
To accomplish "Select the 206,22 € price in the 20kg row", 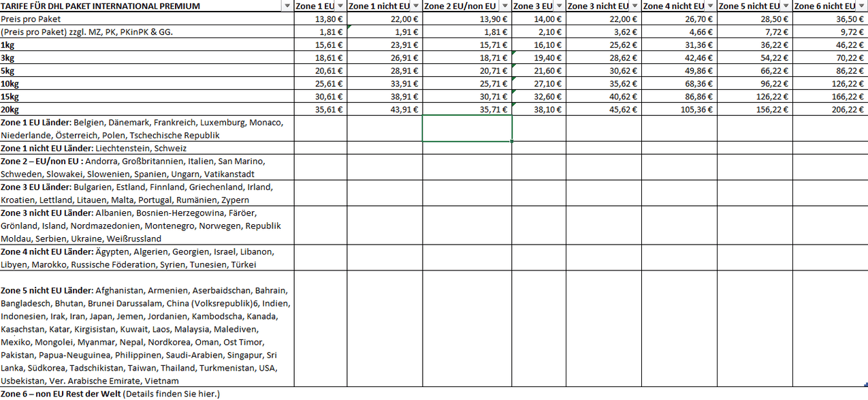I will click(831, 110).
